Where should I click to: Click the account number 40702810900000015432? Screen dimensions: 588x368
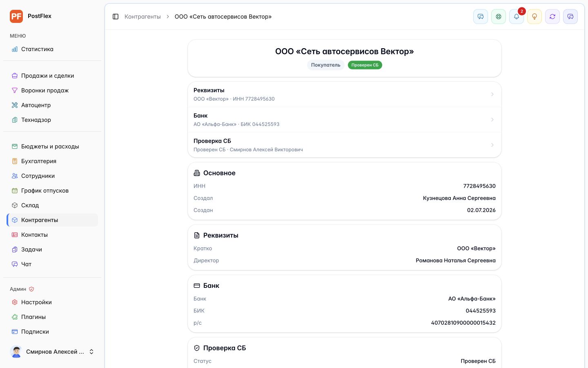tap(463, 323)
